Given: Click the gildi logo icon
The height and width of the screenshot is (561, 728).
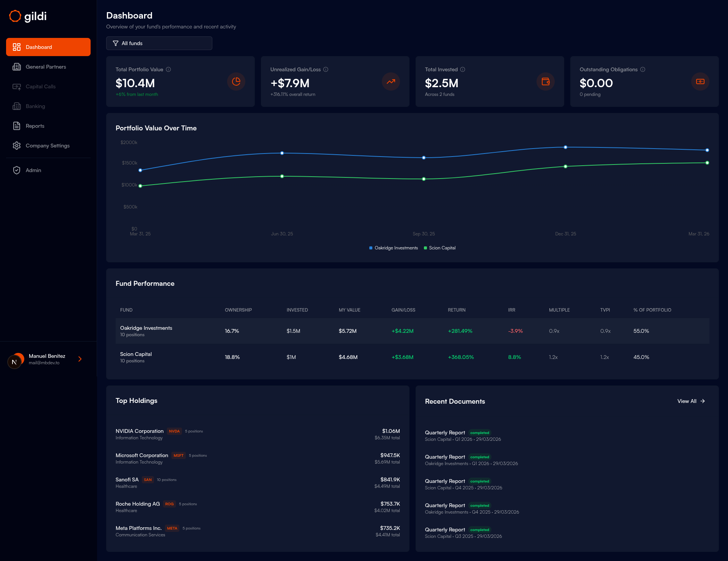Looking at the screenshot, I should pyautogui.click(x=15, y=16).
